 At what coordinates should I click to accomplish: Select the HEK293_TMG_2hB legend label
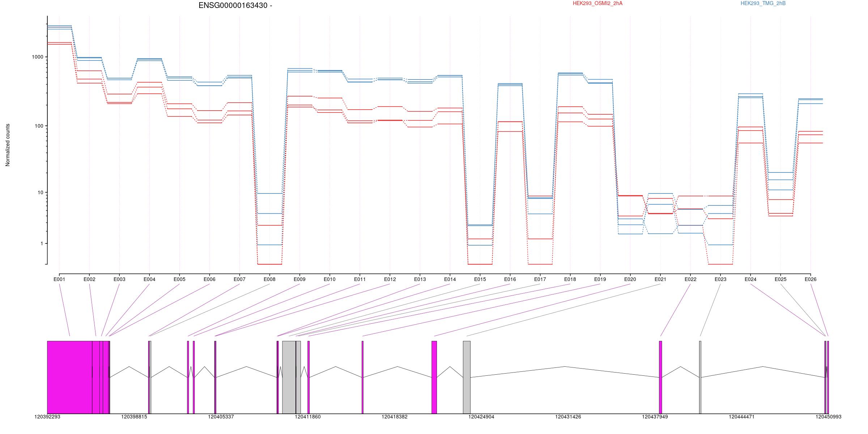pyautogui.click(x=763, y=3)
